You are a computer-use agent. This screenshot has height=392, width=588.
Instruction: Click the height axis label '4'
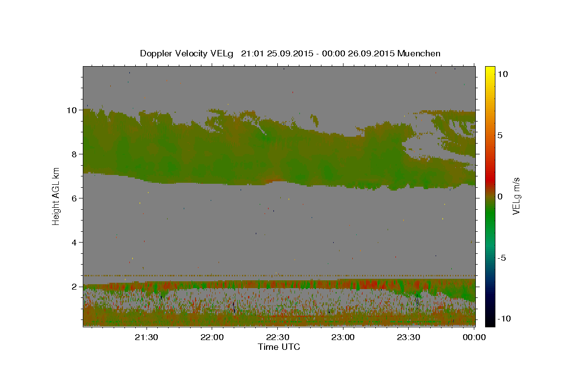point(74,243)
